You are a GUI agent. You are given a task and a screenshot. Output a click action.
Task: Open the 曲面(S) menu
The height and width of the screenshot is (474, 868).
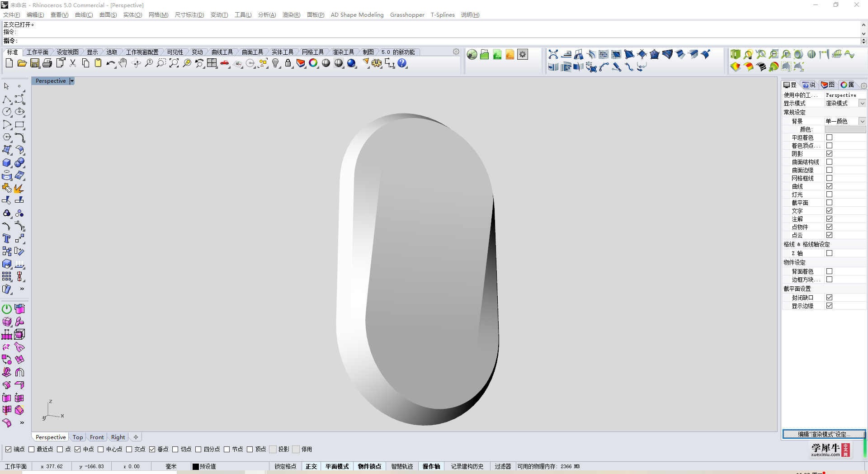[x=108, y=15]
